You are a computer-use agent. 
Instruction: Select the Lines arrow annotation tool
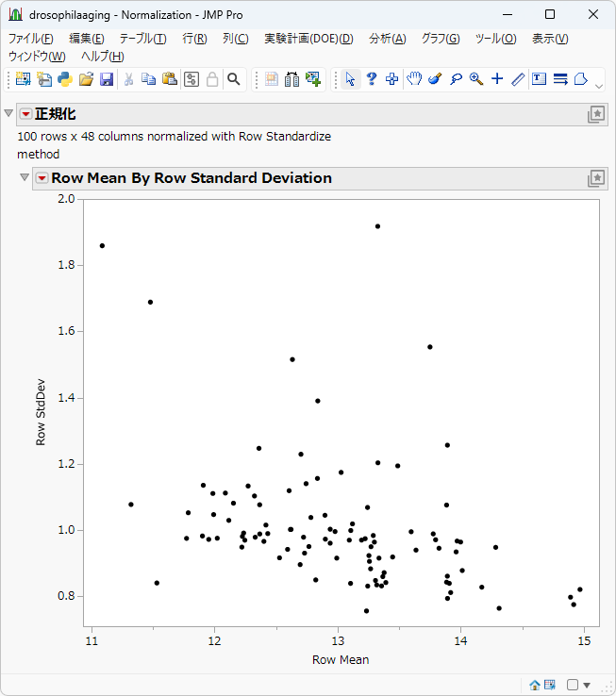[560, 79]
